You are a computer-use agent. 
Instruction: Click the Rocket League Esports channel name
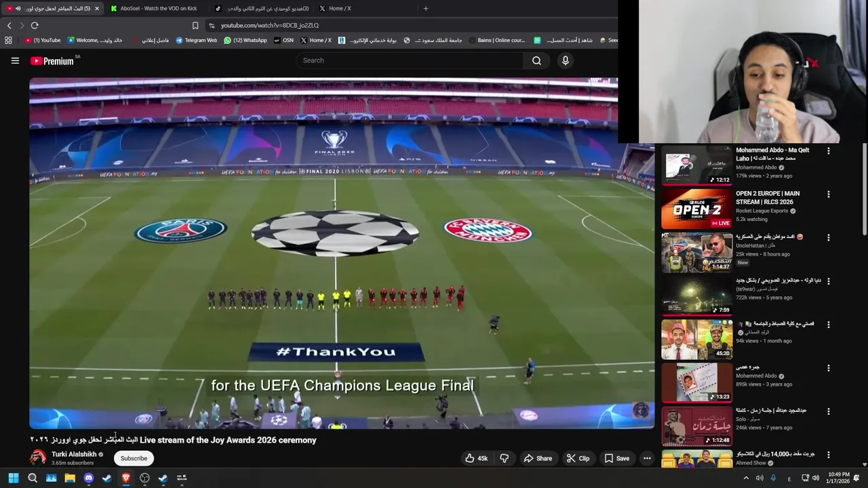tap(762, 211)
